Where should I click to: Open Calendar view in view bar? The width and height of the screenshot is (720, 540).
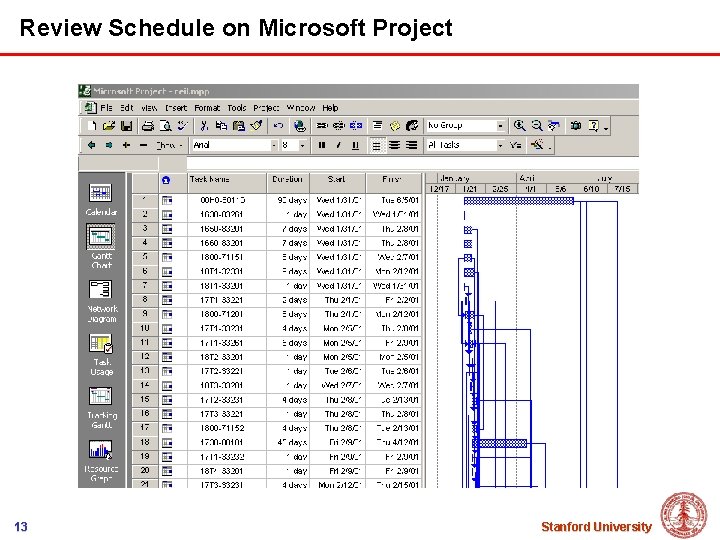pos(101,199)
